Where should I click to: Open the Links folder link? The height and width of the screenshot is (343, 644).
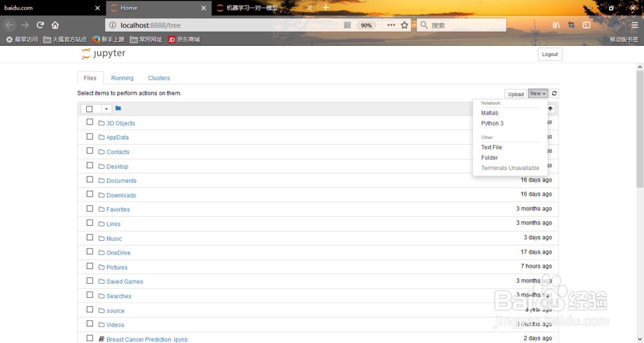click(113, 224)
